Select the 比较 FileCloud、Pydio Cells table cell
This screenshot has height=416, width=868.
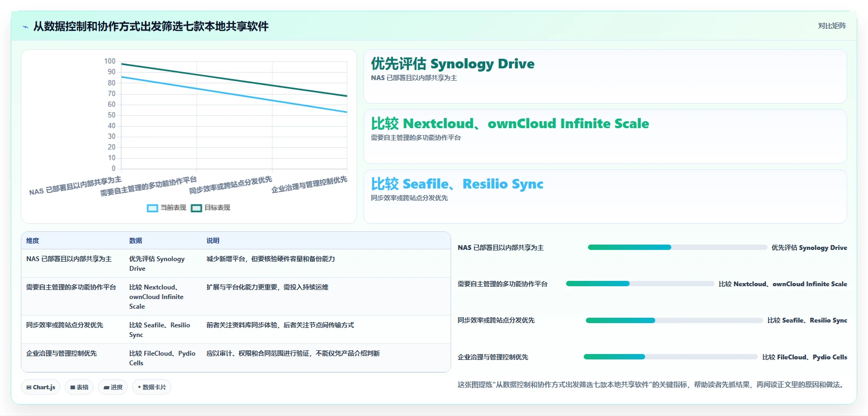point(162,358)
